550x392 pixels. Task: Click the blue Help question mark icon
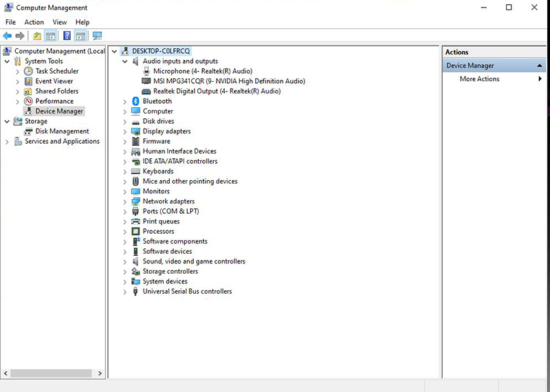(x=67, y=36)
